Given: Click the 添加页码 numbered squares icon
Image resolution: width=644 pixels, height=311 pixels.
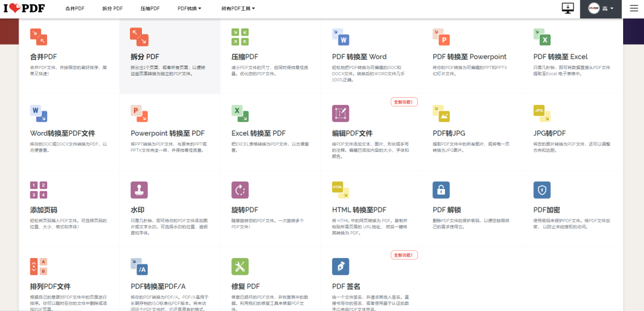Looking at the screenshot, I should pyautogui.click(x=39, y=190).
